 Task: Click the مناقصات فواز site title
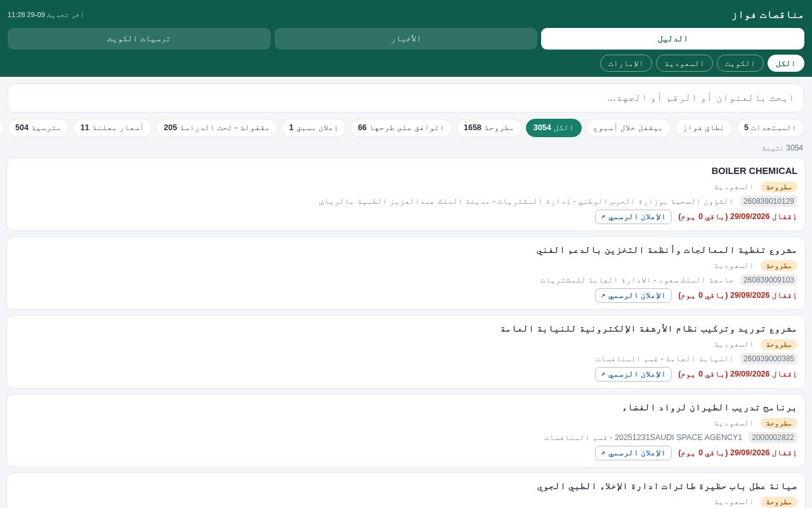[x=768, y=15]
